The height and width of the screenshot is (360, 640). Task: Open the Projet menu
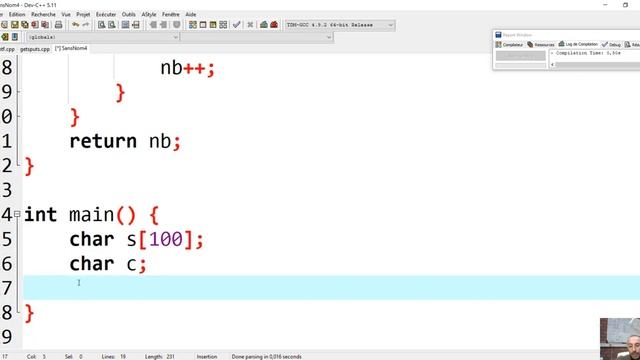(83, 14)
